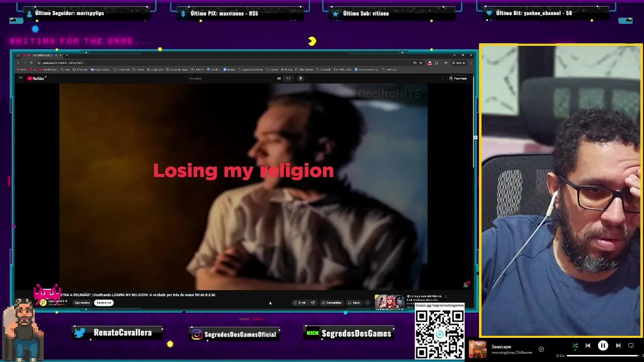Activate YouTube voice search microphone
This screenshot has height=362, width=644.
tap(300, 78)
